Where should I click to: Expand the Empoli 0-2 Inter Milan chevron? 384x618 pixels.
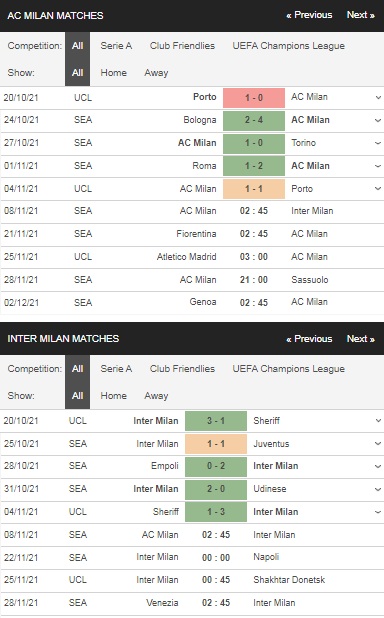378,466
